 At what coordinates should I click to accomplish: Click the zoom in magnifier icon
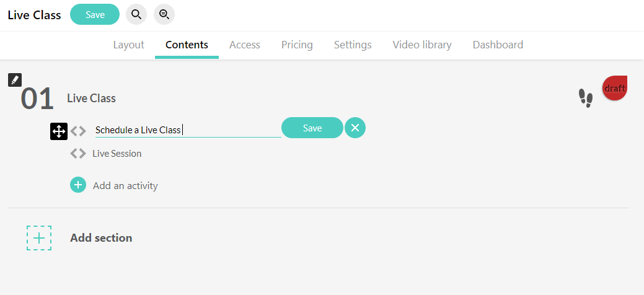click(136, 14)
